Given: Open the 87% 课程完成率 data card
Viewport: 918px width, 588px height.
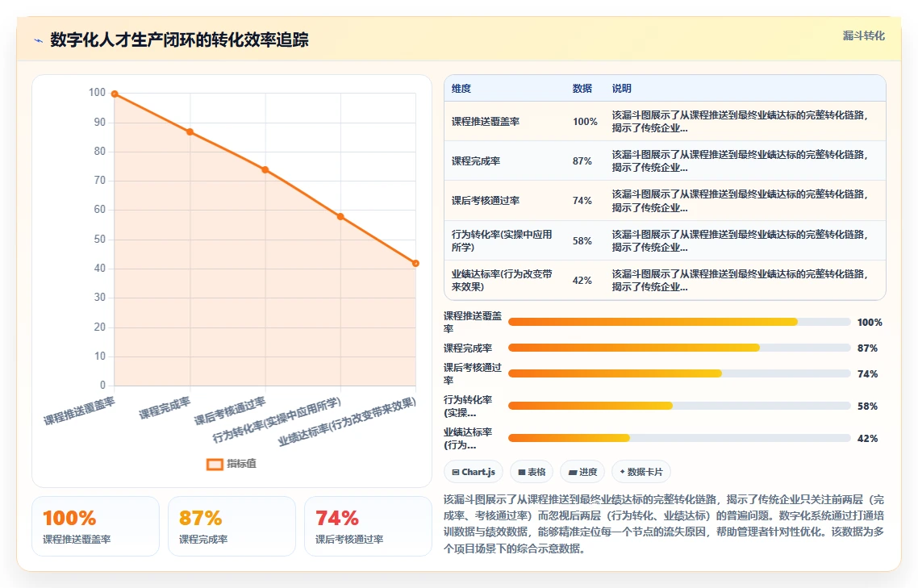Looking at the screenshot, I should pyautogui.click(x=232, y=526).
